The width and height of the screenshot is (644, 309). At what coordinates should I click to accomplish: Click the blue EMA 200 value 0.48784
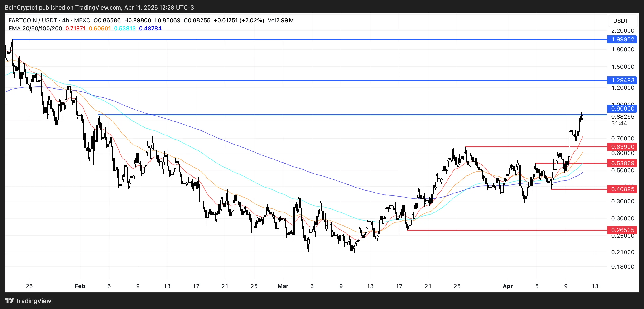pyautogui.click(x=150, y=29)
